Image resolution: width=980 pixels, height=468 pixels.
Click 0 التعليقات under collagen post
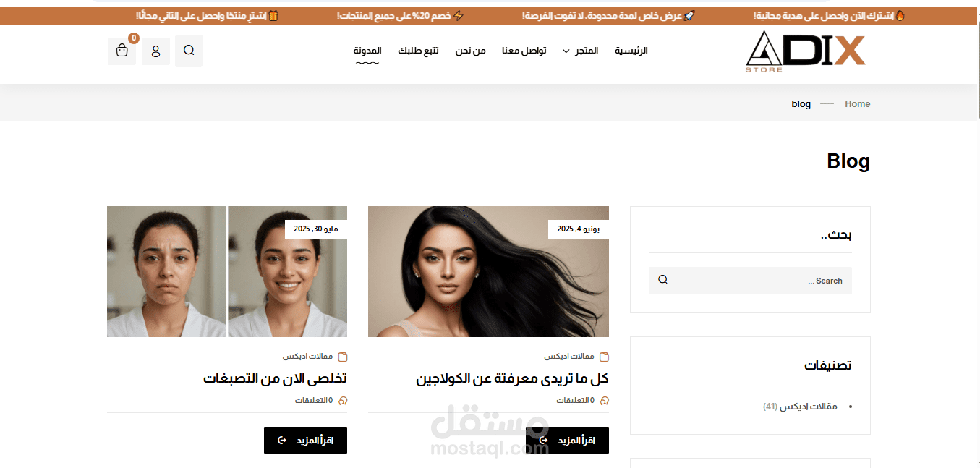tap(576, 400)
